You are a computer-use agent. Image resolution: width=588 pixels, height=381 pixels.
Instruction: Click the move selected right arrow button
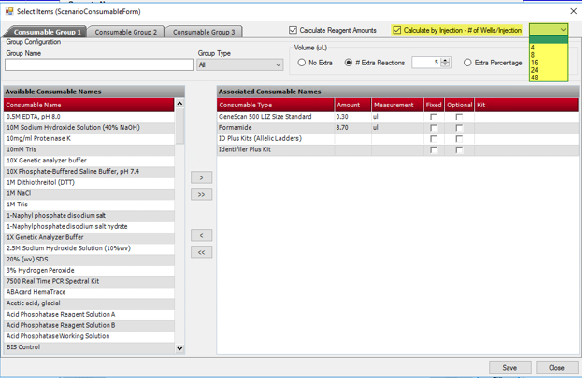tap(201, 177)
